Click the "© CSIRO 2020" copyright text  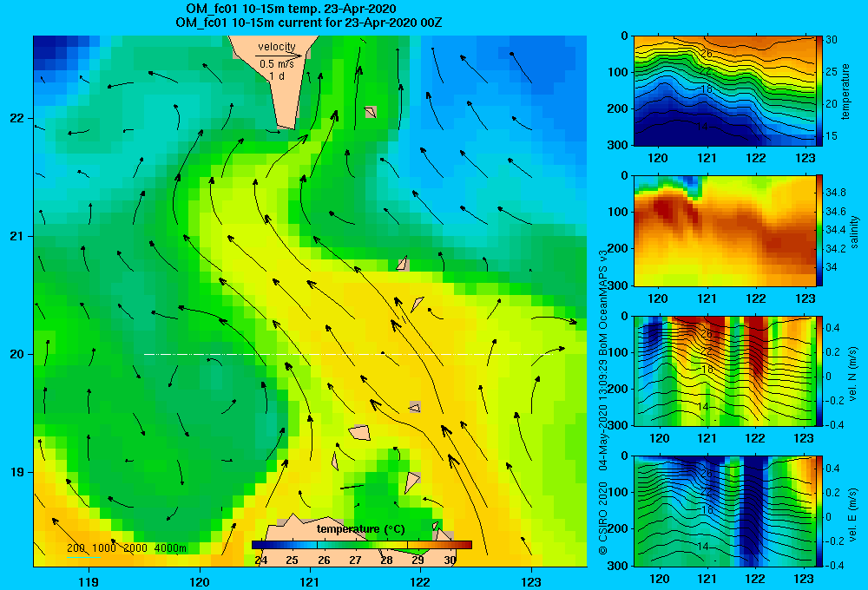(x=603, y=518)
